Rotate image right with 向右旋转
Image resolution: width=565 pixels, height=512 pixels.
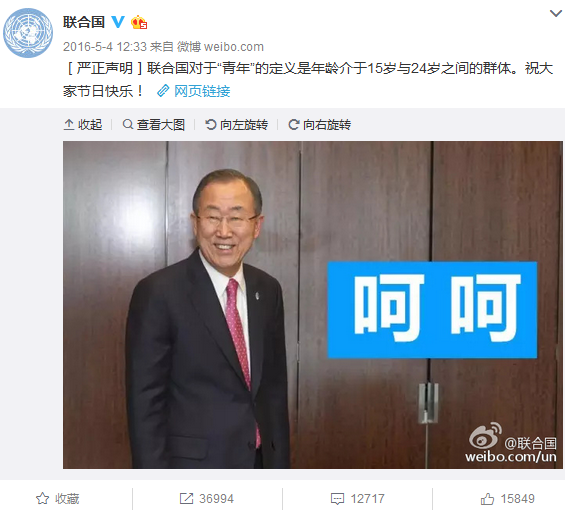[320, 125]
